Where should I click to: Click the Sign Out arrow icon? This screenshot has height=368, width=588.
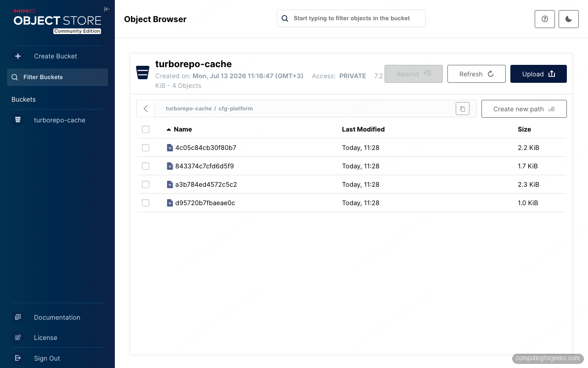(x=18, y=358)
